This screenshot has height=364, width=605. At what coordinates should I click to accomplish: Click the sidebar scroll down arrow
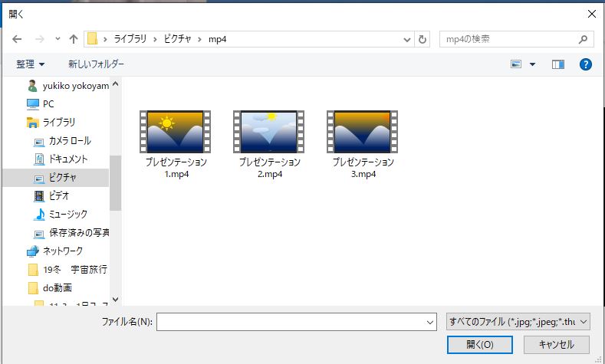[115, 300]
